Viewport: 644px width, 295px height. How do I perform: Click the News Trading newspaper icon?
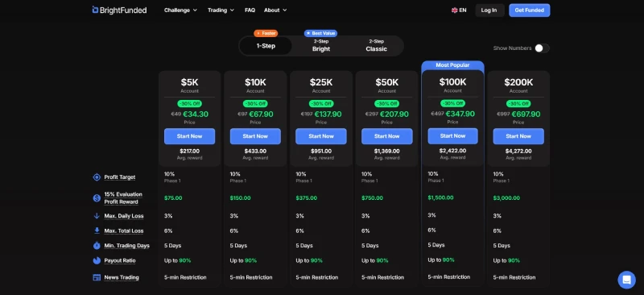(x=97, y=278)
